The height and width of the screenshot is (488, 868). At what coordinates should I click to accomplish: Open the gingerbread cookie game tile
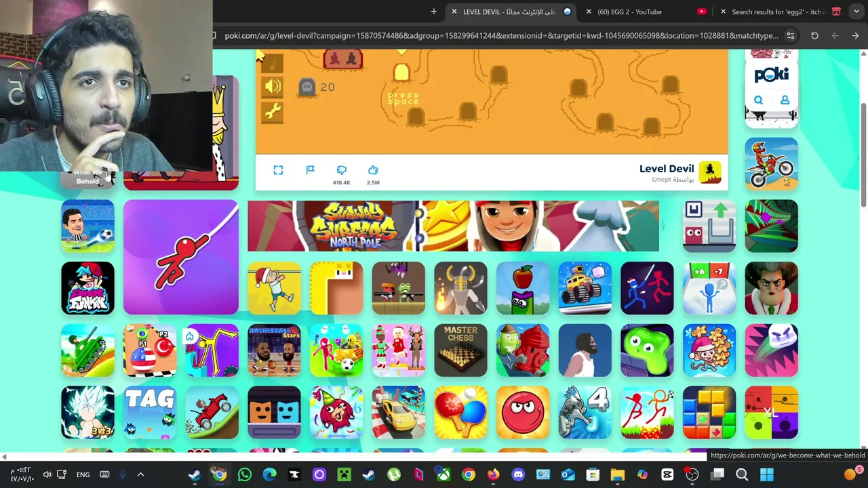coord(709,350)
